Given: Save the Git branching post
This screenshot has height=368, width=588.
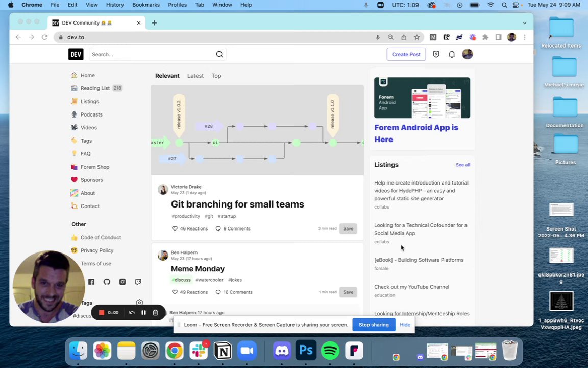Looking at the screenshot, I should click(x=348, y=228).
